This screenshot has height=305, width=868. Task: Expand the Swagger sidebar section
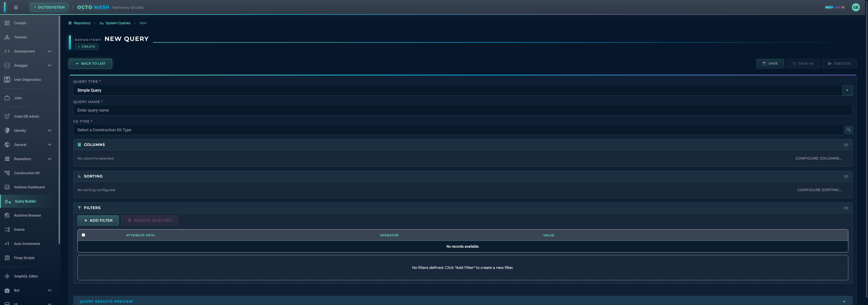click(49, 65)
